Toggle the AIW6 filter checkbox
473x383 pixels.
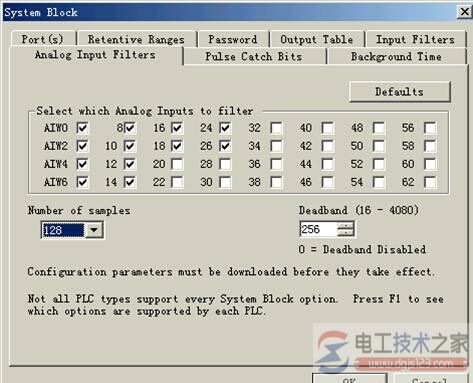pyautogui.click(x=82, y=182)
